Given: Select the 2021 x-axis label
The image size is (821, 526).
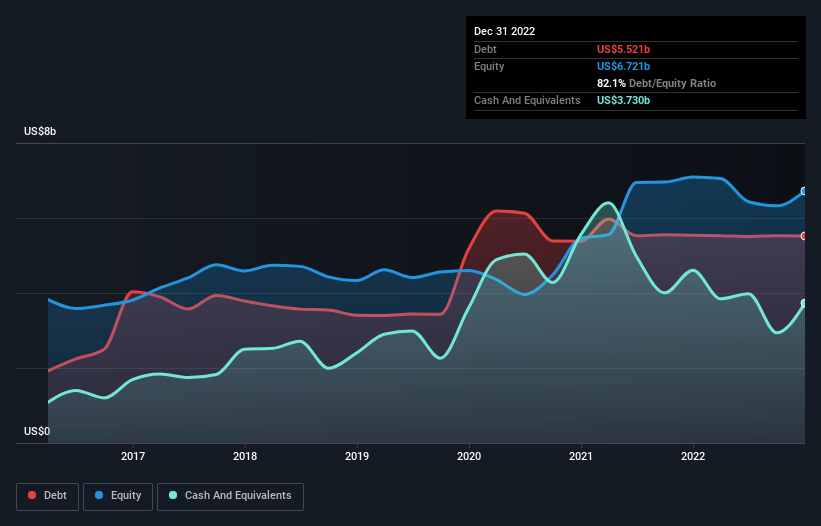Looking at the screenshot, I should (x=581, y=456).
